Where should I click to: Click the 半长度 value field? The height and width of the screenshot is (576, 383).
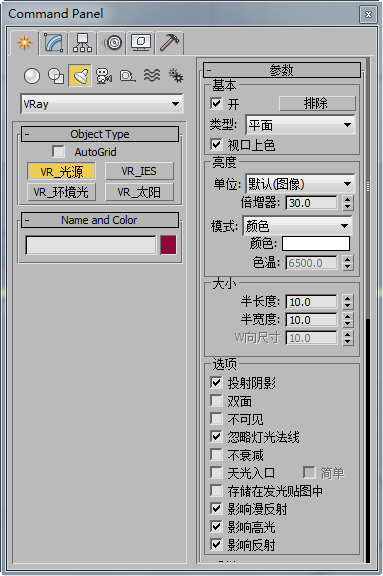pos(311,302)
